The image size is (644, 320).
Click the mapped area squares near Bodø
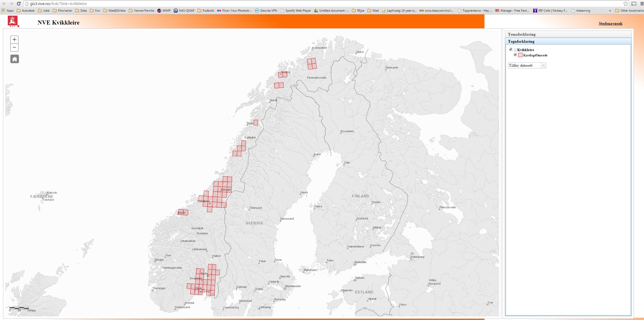coord(256,122)
